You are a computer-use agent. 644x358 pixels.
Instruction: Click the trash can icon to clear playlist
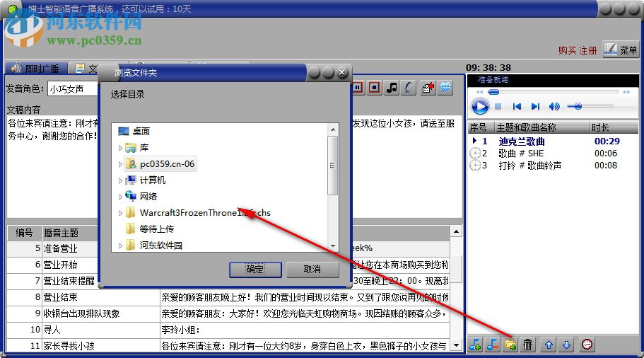(x=528, y=345)
